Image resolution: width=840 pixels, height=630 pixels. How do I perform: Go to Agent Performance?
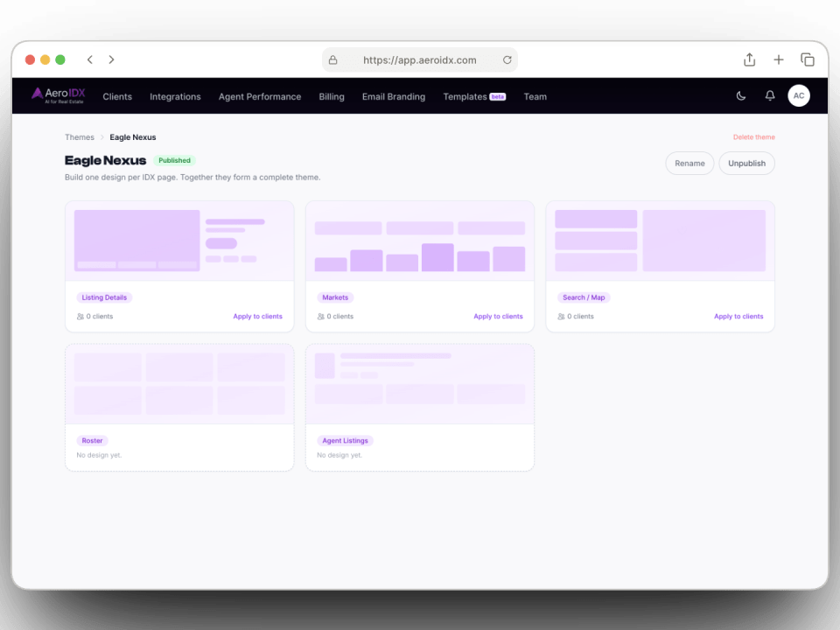point(260,96)
